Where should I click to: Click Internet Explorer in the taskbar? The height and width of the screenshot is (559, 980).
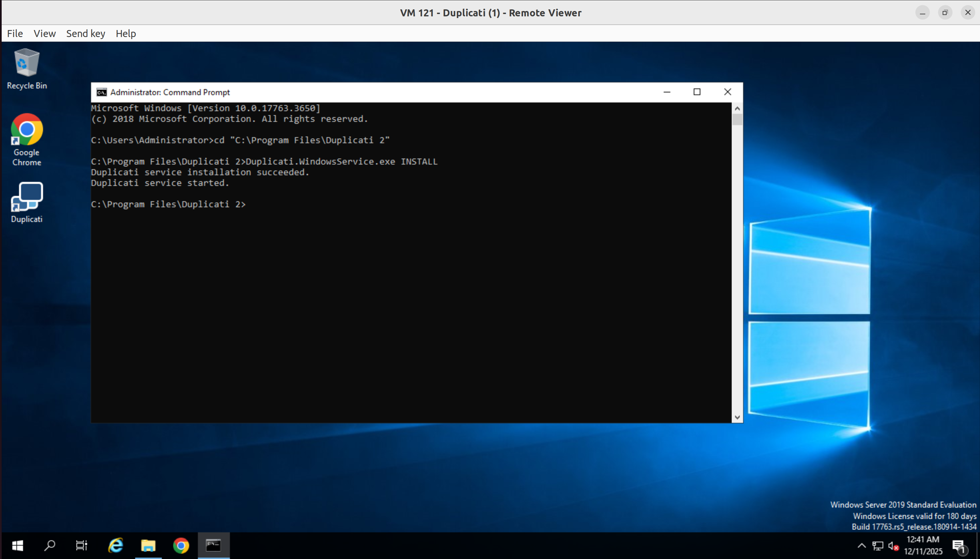pos(115,545)
